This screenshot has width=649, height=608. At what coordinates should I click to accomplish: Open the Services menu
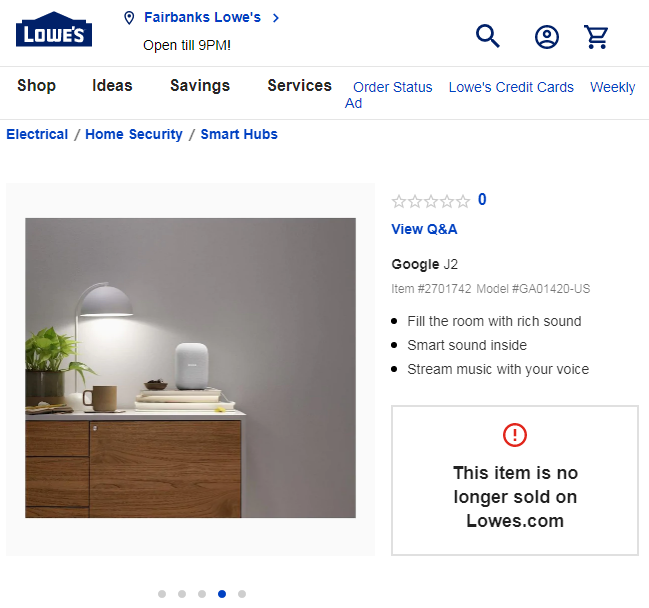click(x=299, y=86)
